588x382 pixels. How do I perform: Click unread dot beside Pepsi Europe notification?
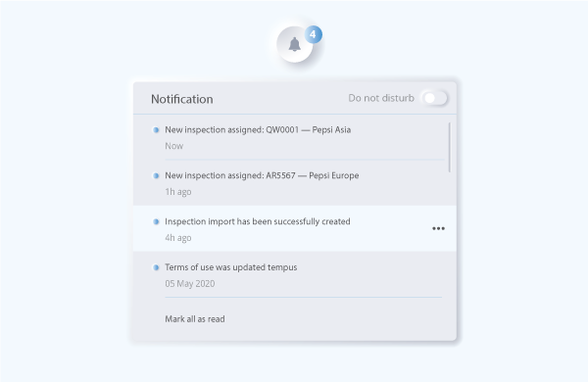156,175
